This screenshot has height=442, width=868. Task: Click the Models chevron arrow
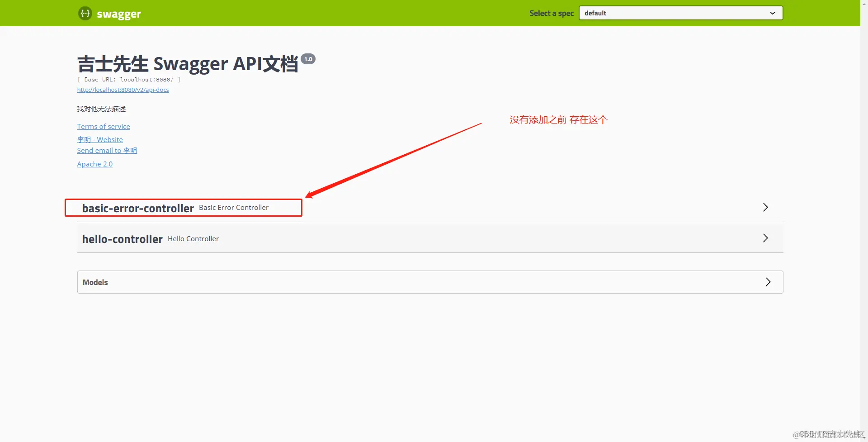point(768,282)
